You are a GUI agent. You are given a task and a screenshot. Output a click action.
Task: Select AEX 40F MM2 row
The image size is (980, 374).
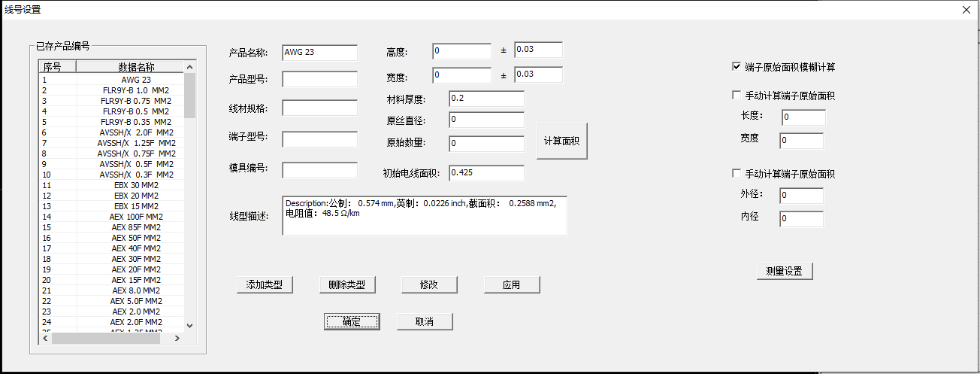pos(111,248)
